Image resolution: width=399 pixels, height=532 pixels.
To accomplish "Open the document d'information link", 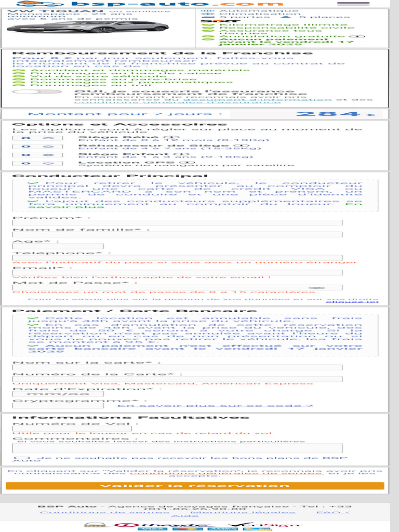I will 257,100.
